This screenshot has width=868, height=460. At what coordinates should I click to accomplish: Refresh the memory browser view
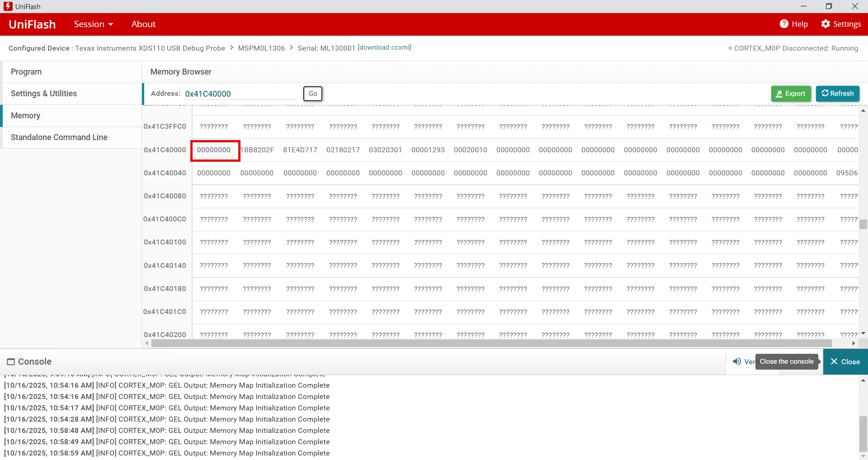pos(837,94)
